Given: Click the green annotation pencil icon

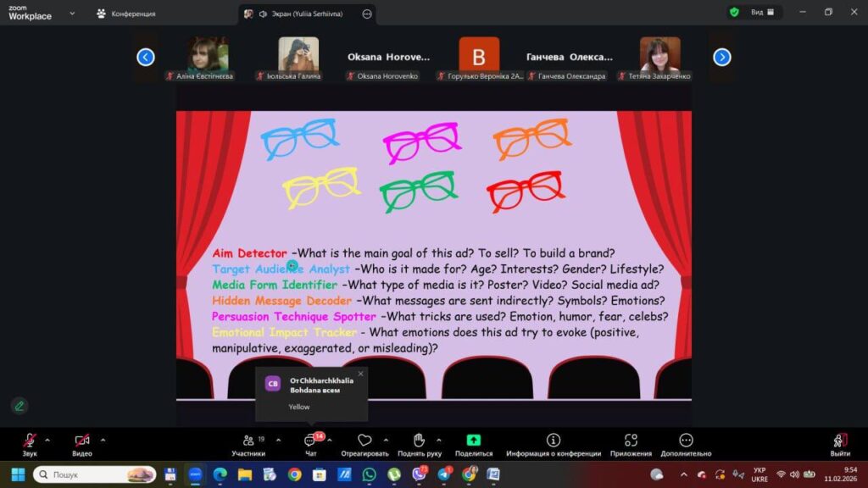Looking at the screenshot, I should (19, 406).
